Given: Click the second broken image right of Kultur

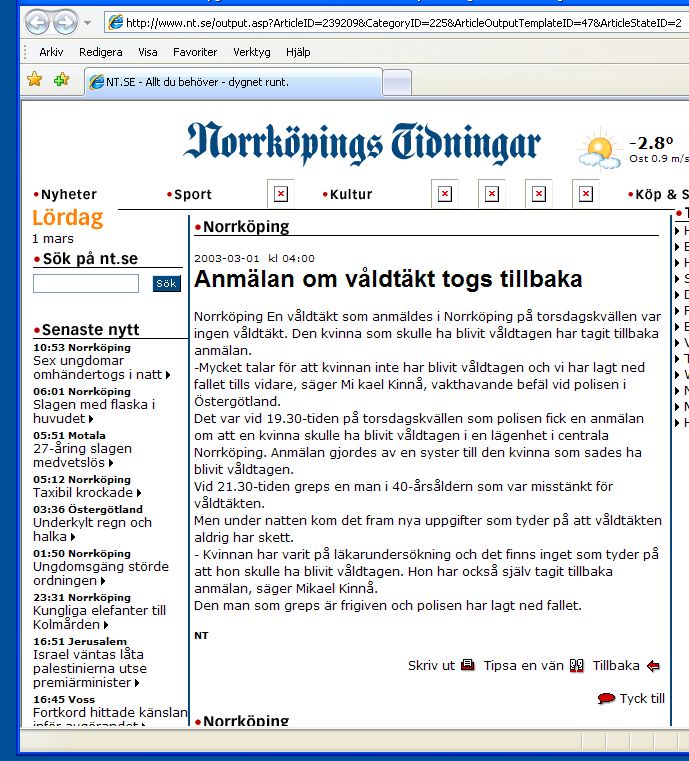Looking at the screenshot, I should (x=492, y=194).
